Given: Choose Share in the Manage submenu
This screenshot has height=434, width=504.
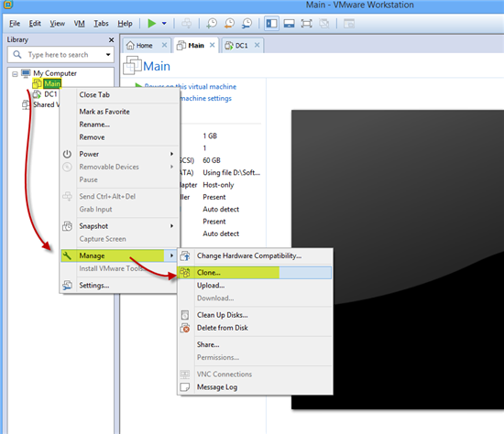Looking at the screenshot, I should pyautogui.click(x=255, y=344).
